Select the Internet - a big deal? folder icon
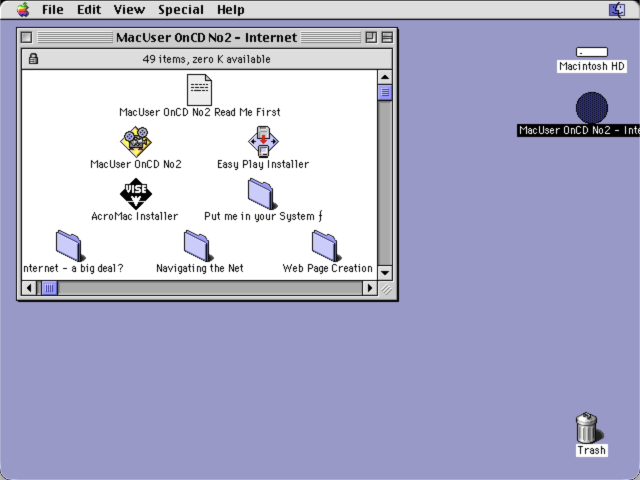The width and height of the screenshot is (640, 480). pos(70,246)
